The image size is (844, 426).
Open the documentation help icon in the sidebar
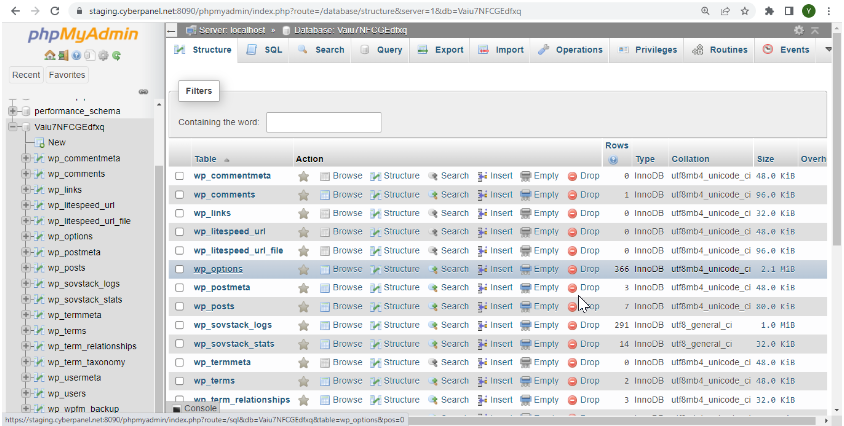pos(76,55)
